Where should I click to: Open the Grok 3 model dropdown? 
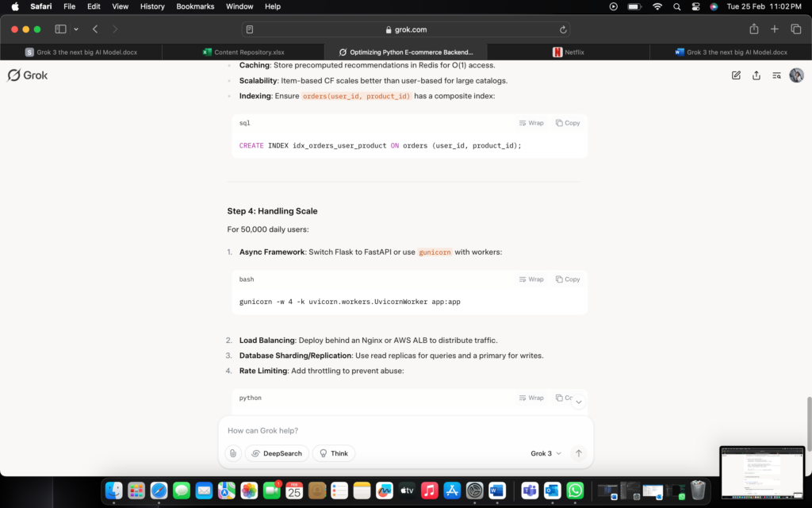point(546,453)
